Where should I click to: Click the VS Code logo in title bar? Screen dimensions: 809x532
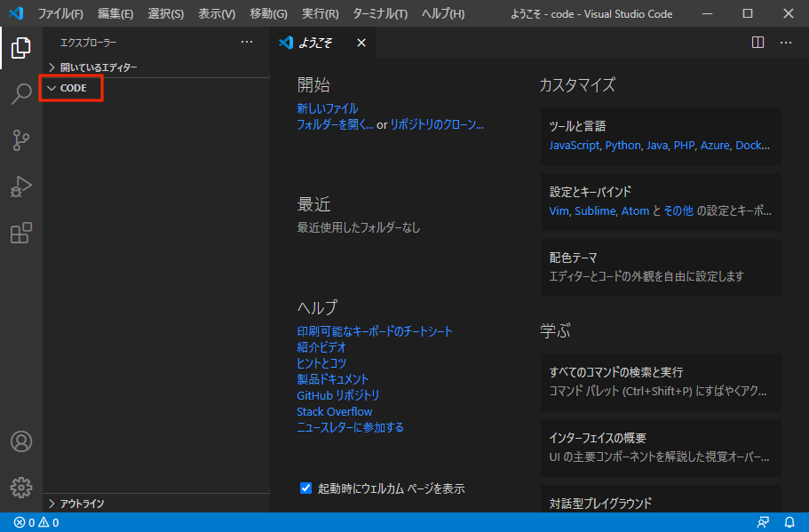point(16,13)
